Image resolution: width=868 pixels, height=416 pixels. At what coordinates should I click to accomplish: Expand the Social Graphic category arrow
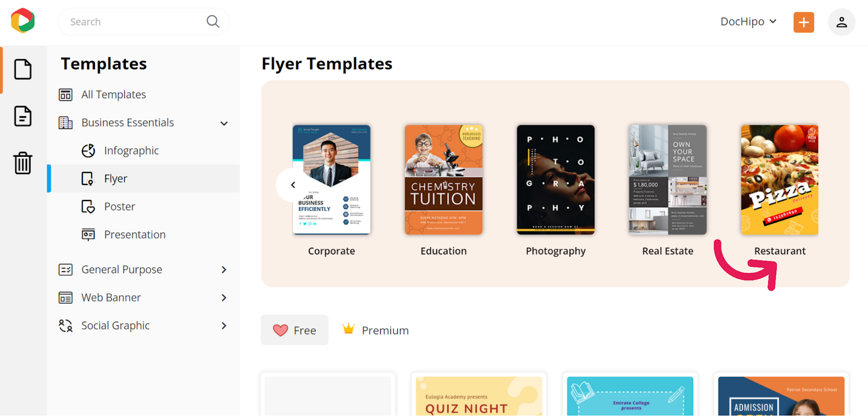[x=224, y=325]
